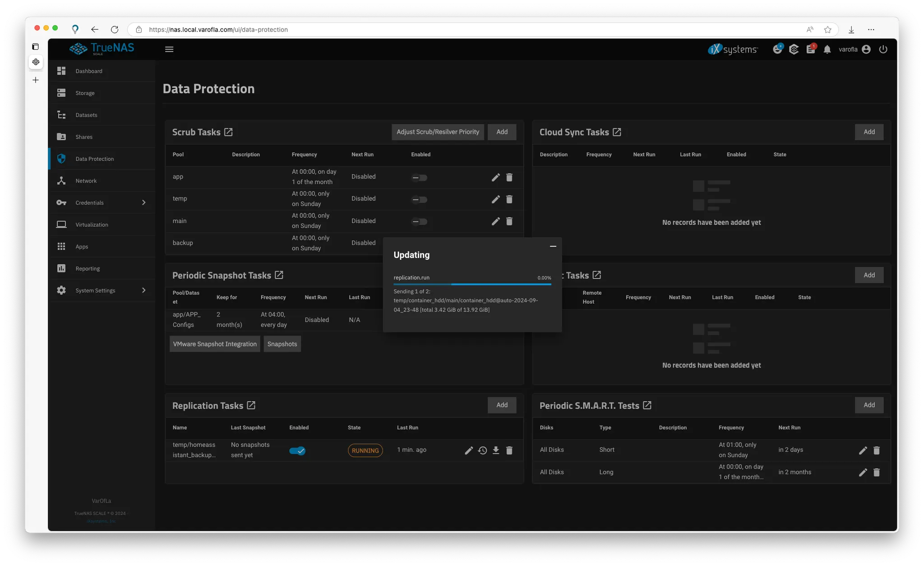
Task: Toggle enabled switch for app scrub task
Action: click(x=419, y=178)
